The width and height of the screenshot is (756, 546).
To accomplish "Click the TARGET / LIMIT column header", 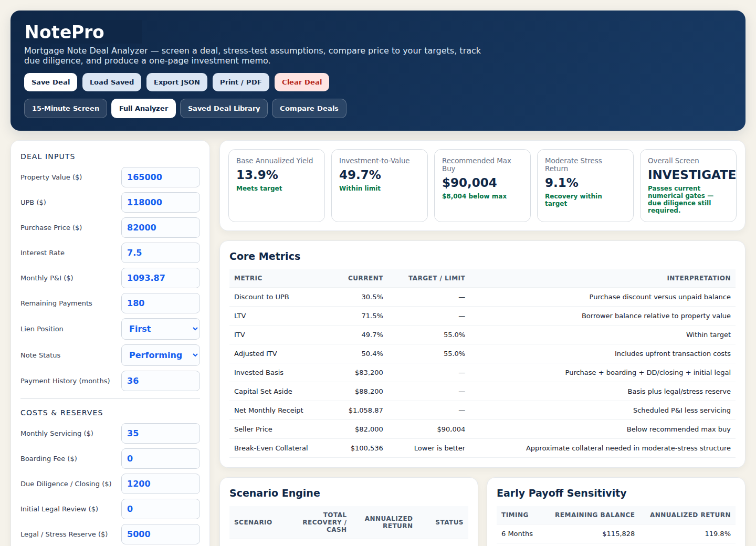I will click(437, 278).
